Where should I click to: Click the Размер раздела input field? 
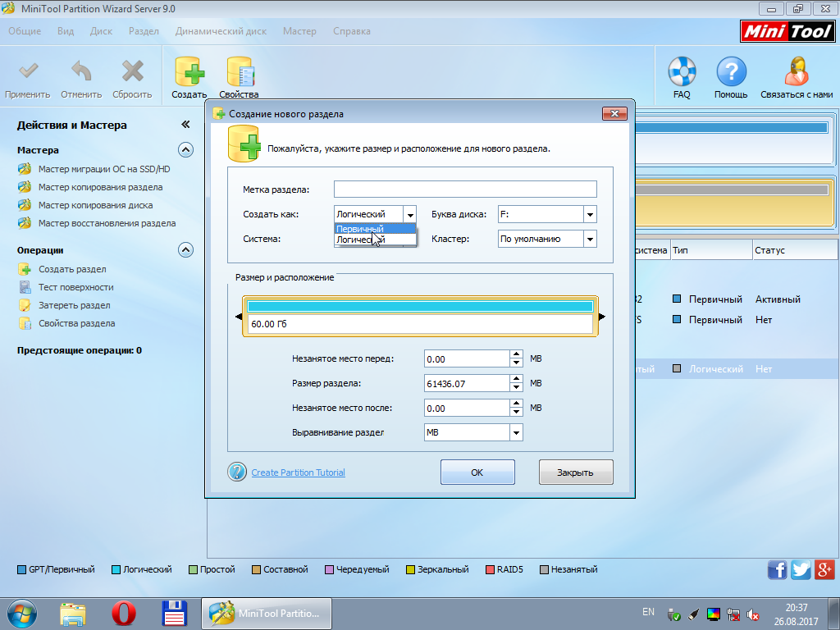click(x=467, y=383)
